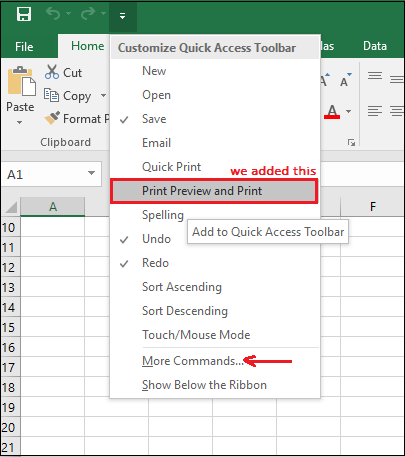405x457 pixels.
Task: Open the Undo history dropdown arrow
Action: (x=68, y=14)
